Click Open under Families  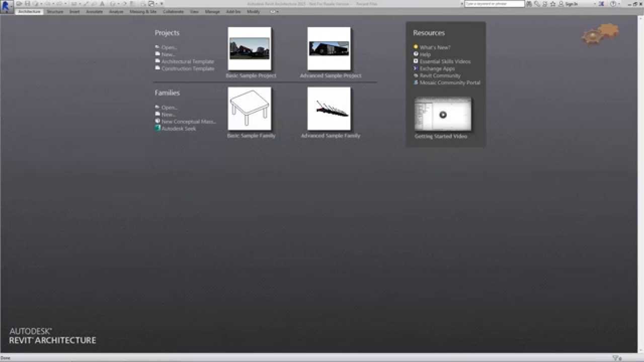(169, 108)
